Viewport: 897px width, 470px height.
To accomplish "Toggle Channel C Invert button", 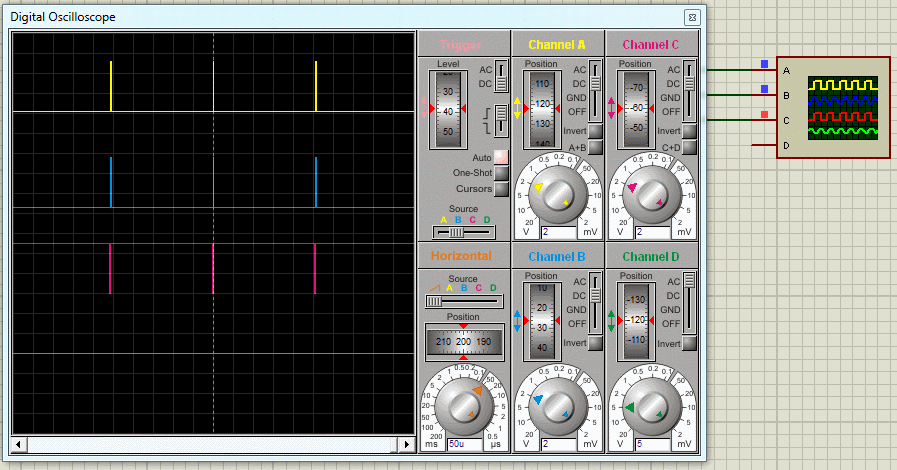I will click(x=689, y=131).
